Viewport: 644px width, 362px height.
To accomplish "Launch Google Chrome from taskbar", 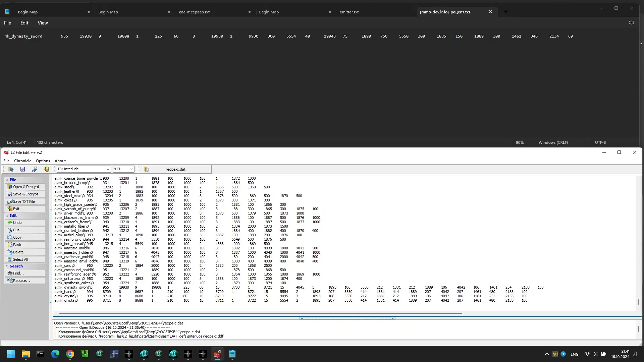I will coord(70,354).
